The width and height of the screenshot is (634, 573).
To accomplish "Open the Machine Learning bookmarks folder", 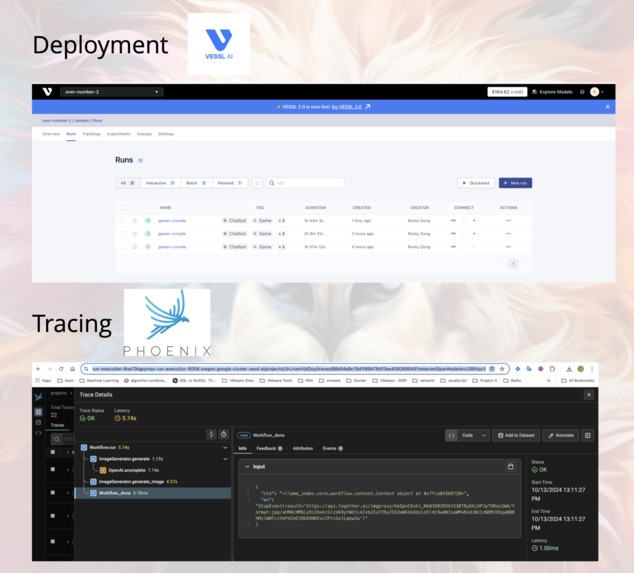I will pos(99,381).
